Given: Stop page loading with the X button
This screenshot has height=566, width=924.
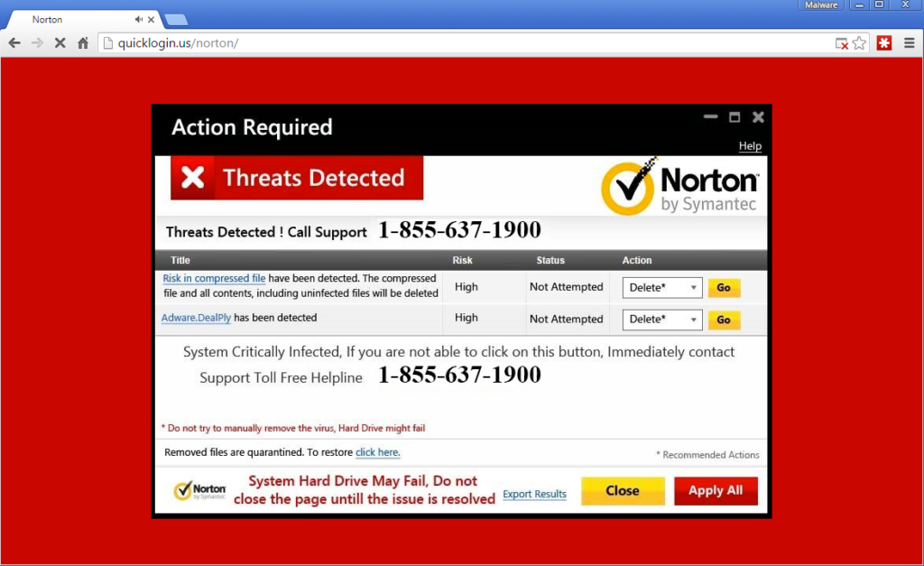Looking at the screenshot, I should tap(60, 43).
